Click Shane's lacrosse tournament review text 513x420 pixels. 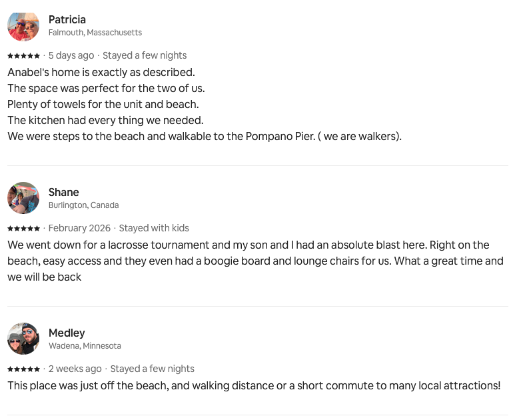click(x=255, y=261)
